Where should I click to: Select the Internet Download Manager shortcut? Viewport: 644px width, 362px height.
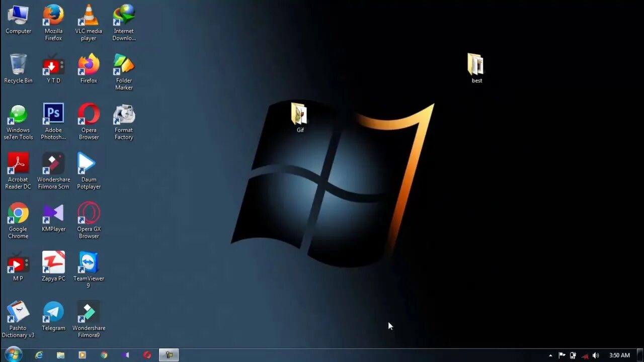coord(124,23)
